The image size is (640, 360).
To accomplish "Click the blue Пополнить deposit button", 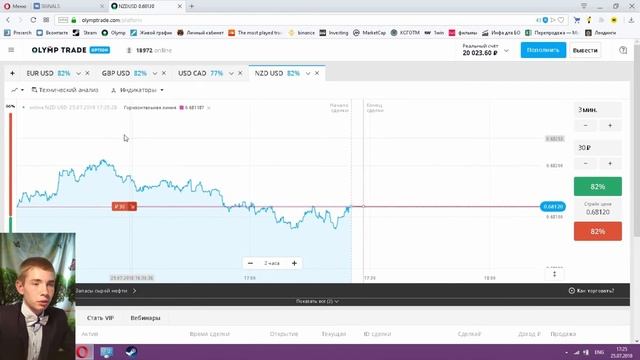I will [543, 50].
